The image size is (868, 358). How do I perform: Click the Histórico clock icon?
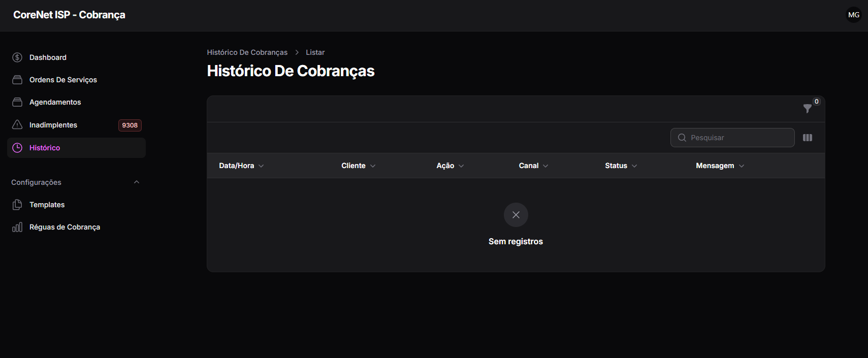tap(17, 148)
